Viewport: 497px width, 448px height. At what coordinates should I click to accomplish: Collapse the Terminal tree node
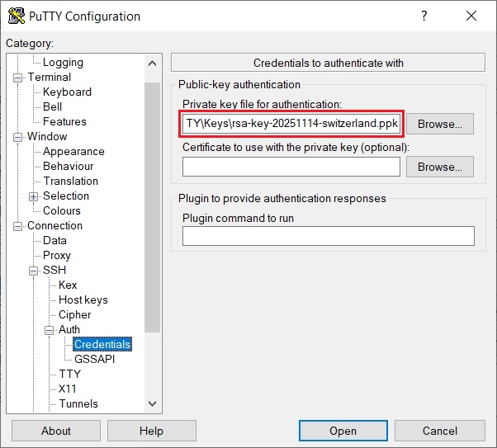(18, 78)
